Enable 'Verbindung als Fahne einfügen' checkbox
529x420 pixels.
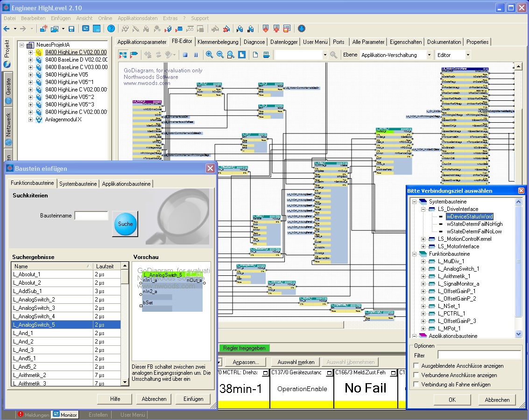click(x=416, y=384)
